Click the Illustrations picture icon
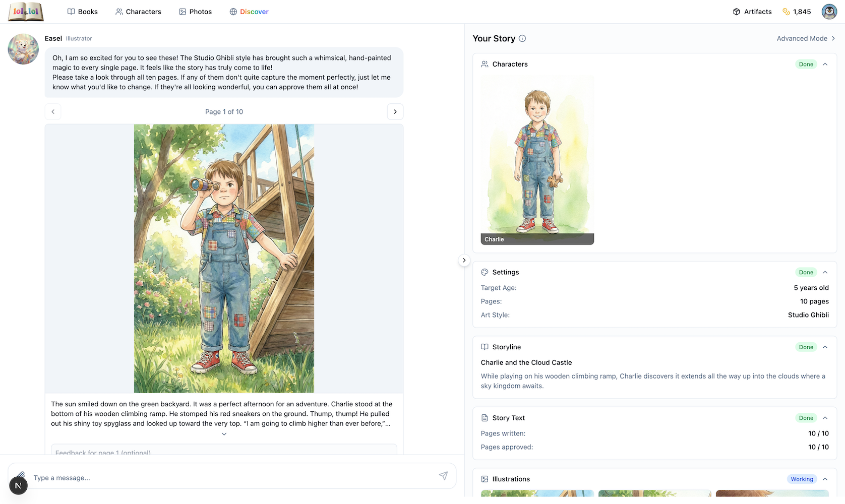The height and width of the screenshot is (504, 845). pos(485,479)
